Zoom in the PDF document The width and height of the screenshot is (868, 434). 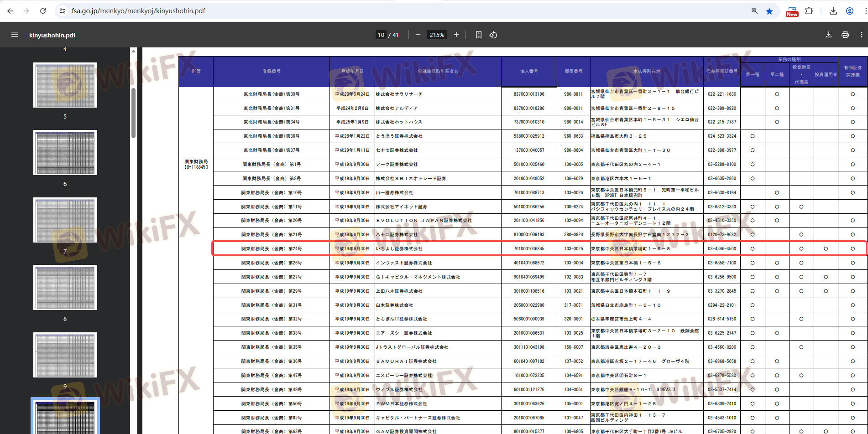pos(456,35)
